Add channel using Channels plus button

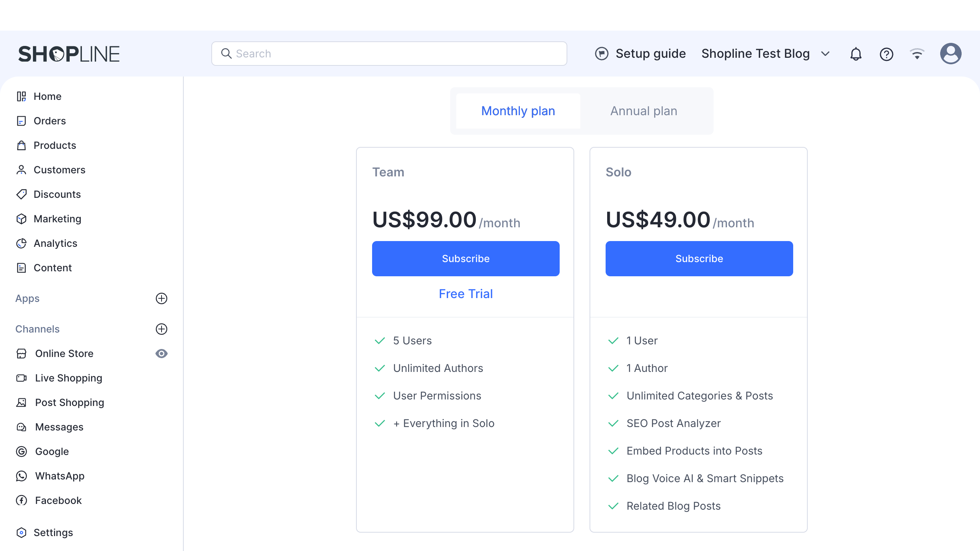pos(162,329)
